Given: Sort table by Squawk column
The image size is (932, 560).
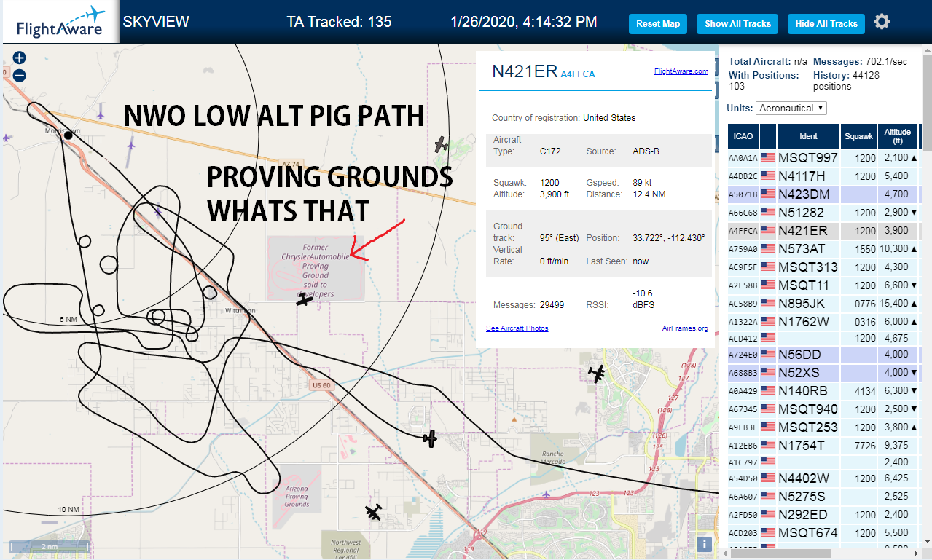Looking at the screenshot, I should click(x=858, y=136).
